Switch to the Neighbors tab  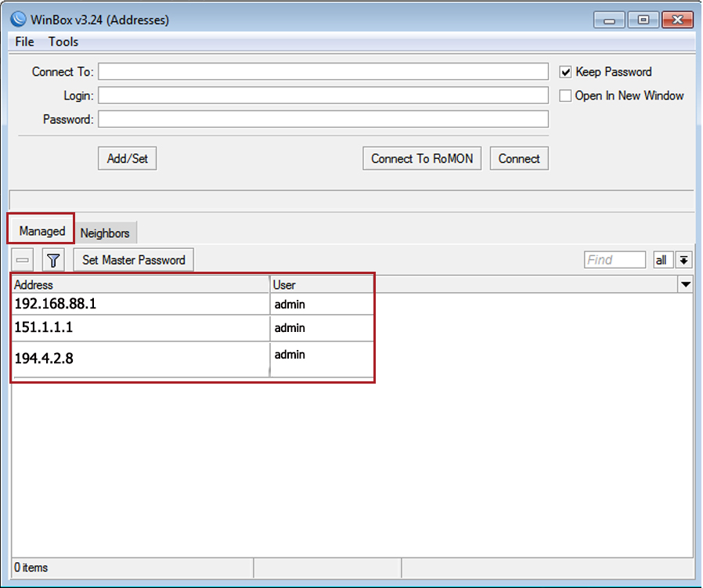tap(105, 233)
